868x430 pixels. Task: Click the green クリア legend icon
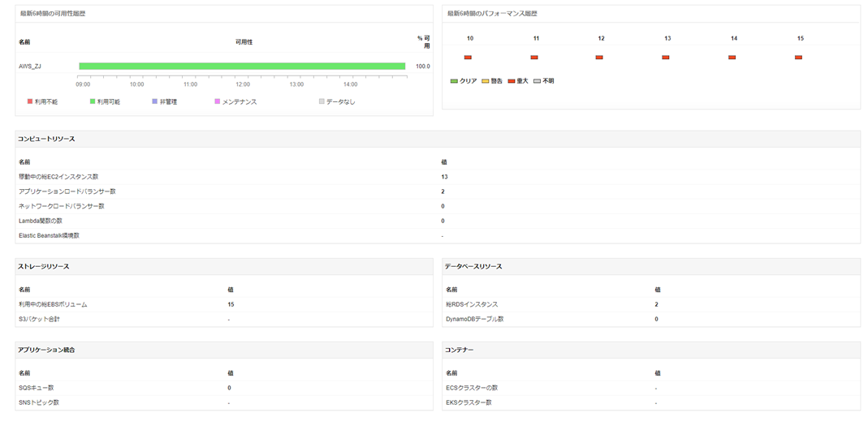[x=454, y=81]
